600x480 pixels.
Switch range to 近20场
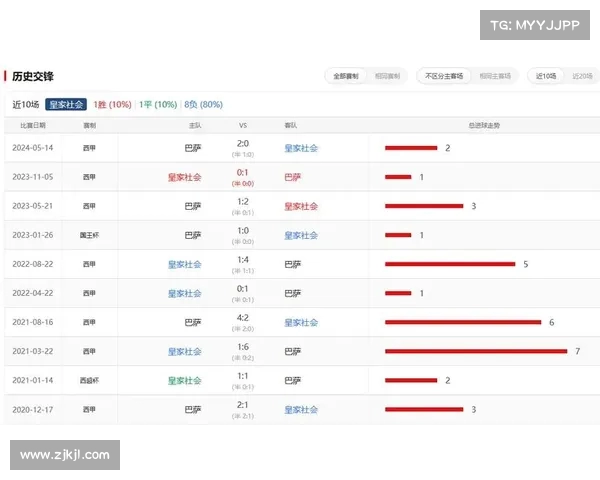582,76
